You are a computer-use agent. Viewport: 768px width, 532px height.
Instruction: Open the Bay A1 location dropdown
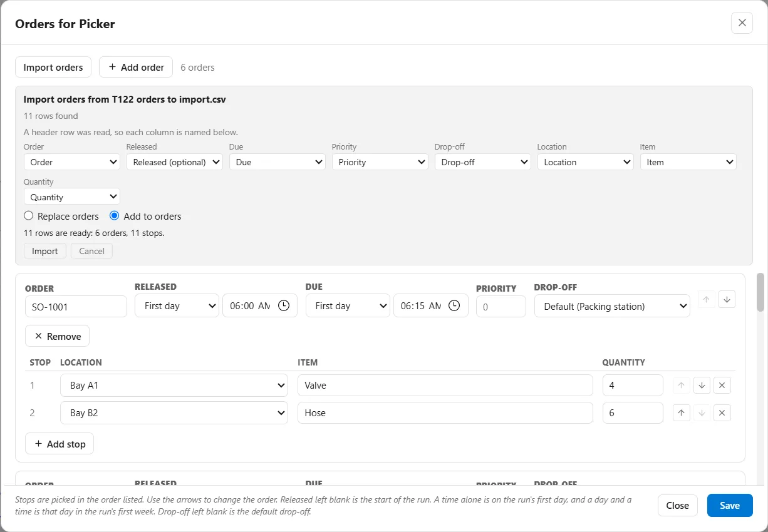point(174,386)
